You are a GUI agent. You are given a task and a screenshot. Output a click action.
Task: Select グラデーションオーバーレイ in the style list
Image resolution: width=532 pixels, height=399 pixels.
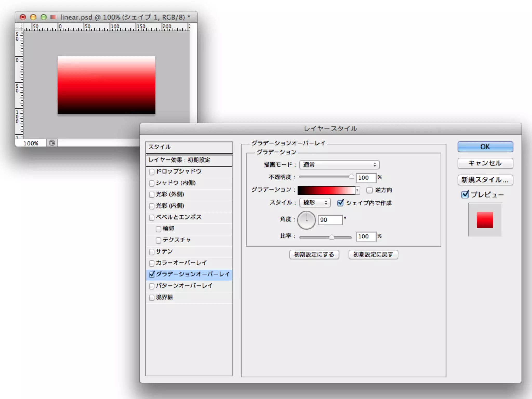[192, 274]
